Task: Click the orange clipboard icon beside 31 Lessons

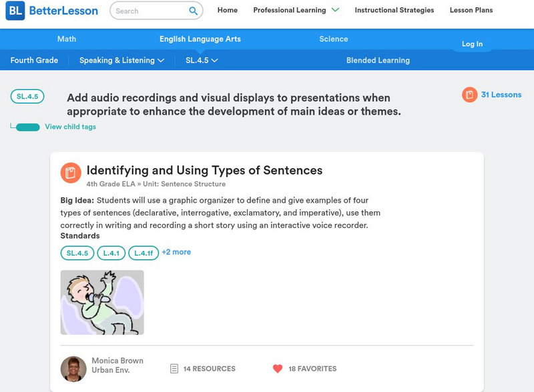Action: (x=470, y=95)
